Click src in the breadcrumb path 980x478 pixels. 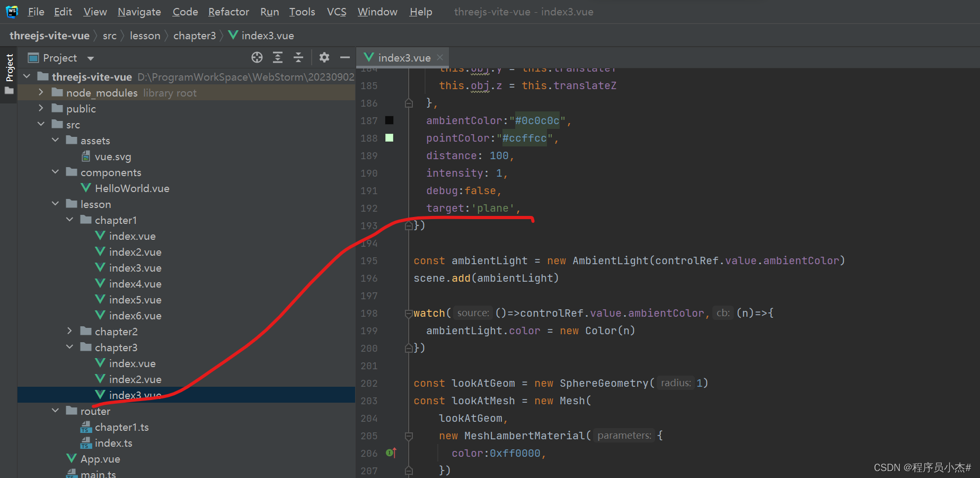tap(110, 36)
